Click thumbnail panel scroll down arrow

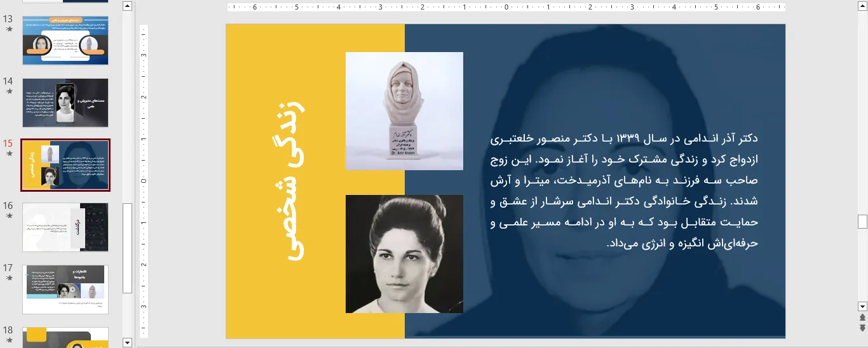pyautogui.click(x=128, y=342)
